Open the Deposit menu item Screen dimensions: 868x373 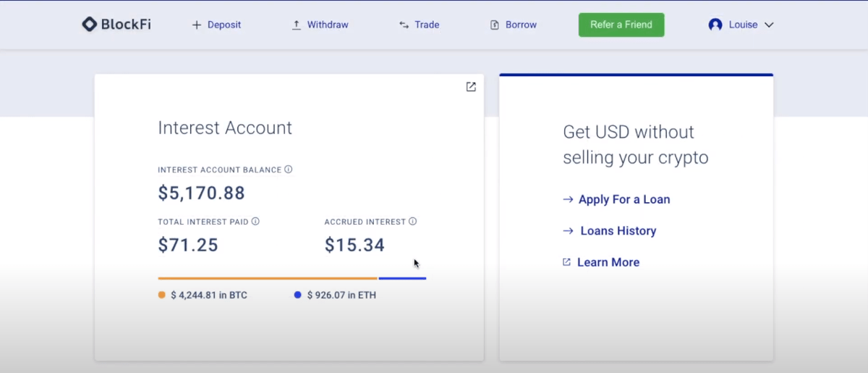point(216,25)
